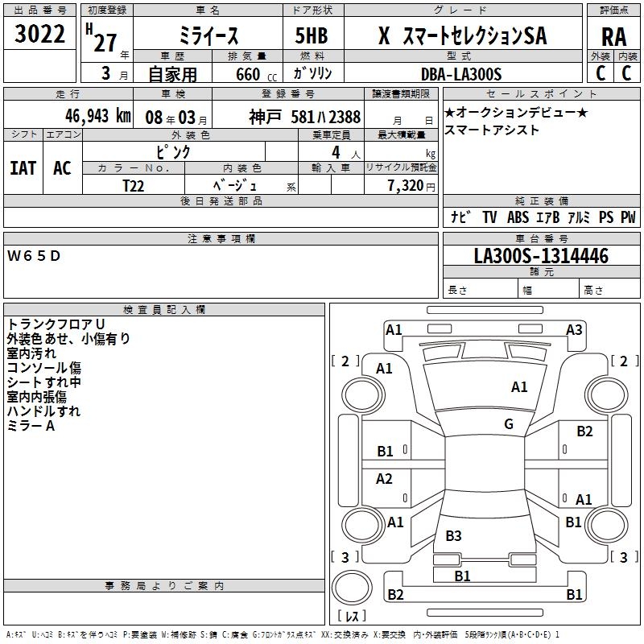Select the chassis number LA300S-1314446
644x644 pixels.
tap(541, 255)
